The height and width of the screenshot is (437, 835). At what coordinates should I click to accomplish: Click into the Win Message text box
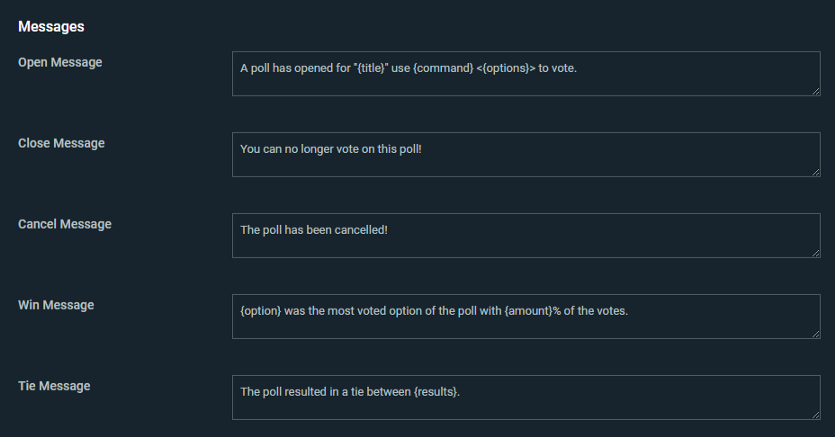click(x=526, y=317)
